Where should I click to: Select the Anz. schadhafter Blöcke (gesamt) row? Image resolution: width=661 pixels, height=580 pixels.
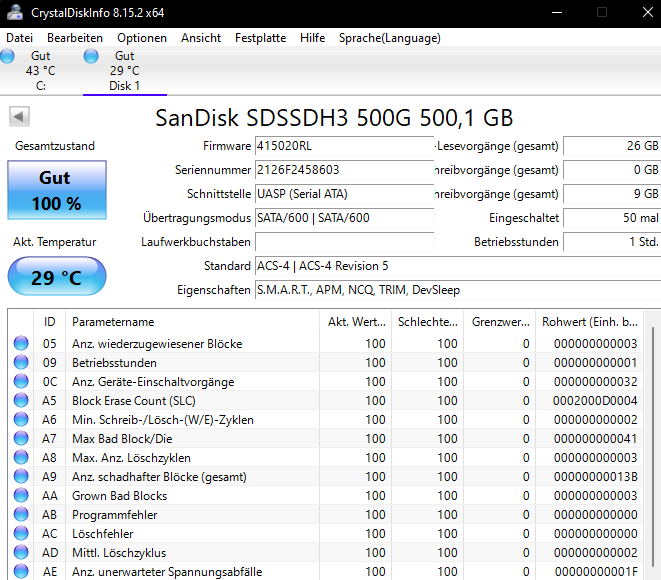point(326,476)
